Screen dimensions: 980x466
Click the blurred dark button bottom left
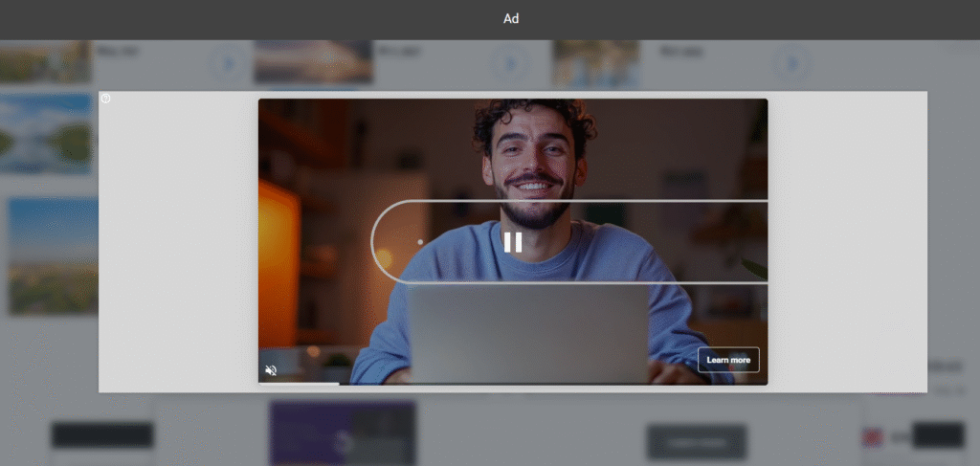tap(101, 435)
